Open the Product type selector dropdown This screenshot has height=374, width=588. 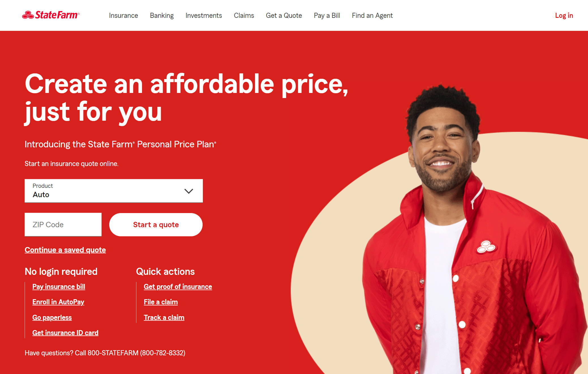pos(113,191)
